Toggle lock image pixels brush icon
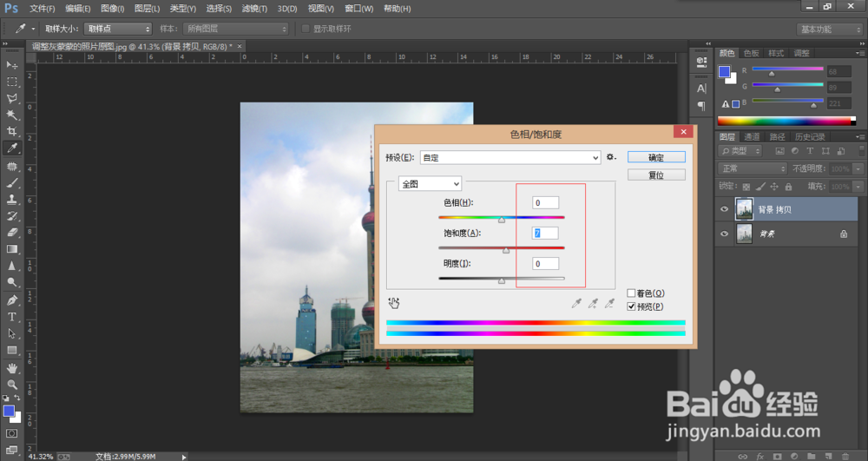This screenshot has width=868, height=461. click(760, 187)
